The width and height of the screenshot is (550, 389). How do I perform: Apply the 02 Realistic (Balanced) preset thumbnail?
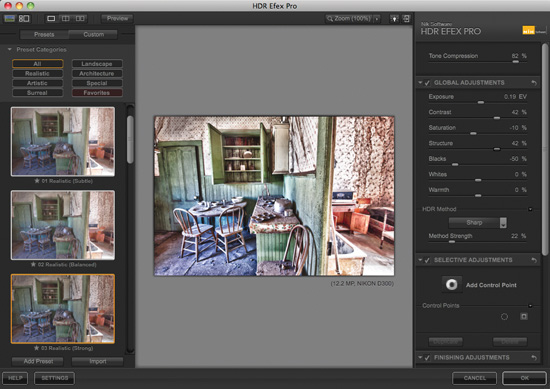pos(63,225)
